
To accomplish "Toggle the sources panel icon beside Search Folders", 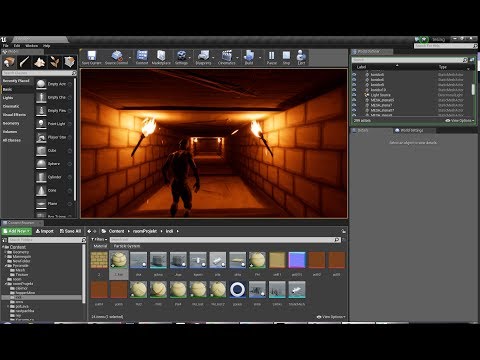I will point(4,240).
